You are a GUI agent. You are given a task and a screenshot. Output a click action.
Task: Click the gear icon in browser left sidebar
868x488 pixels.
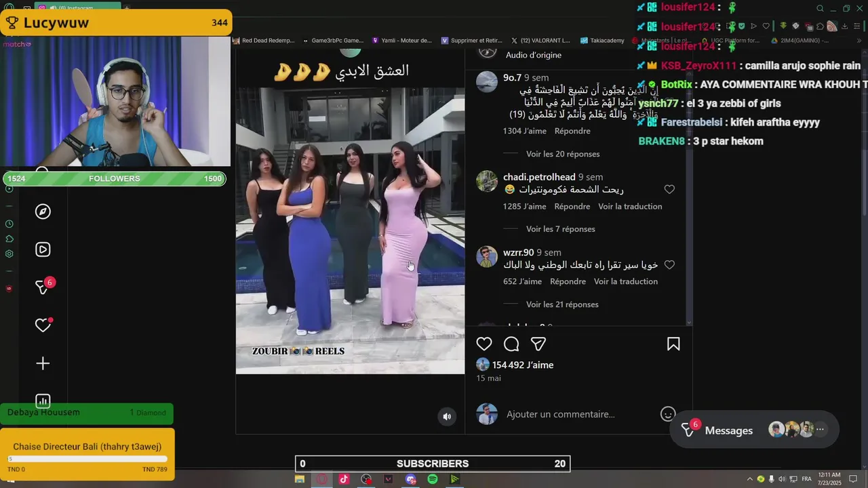pyautogui.click(x=9, y=254)
